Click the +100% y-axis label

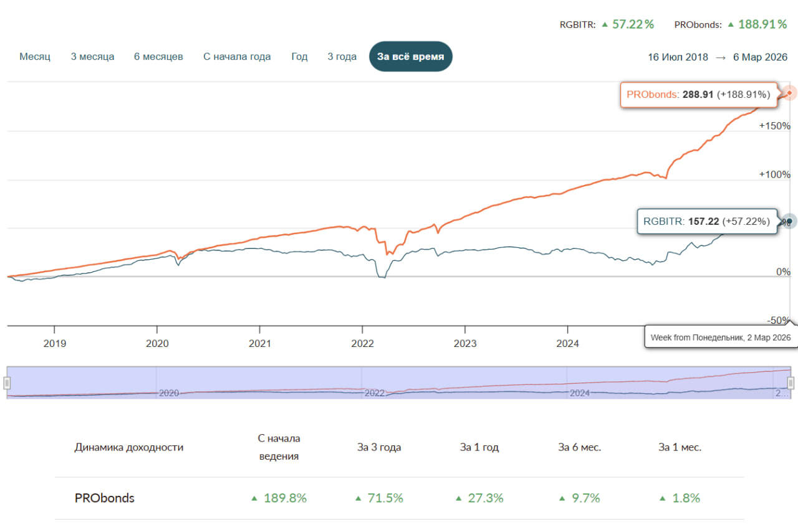774,174
